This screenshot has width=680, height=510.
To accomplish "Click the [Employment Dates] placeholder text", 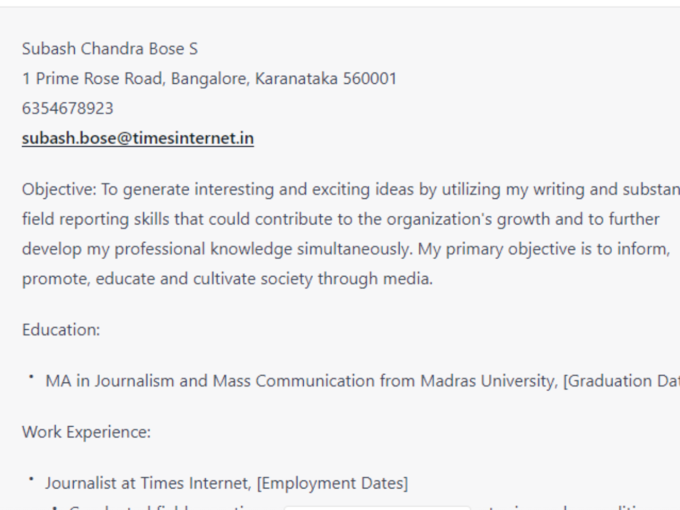I will point(333,483).
